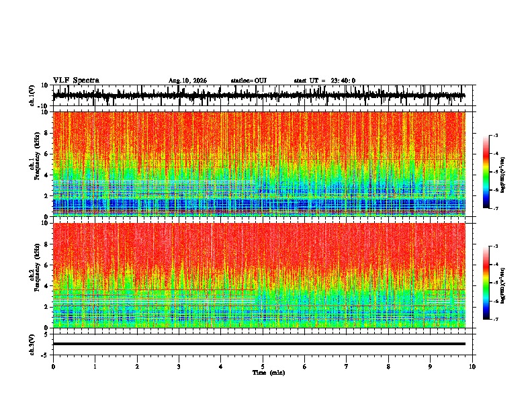Click inside the ch.2 frequency spectrogram
Viewport: 532px width, 411px height.
[x=259, y=275]
